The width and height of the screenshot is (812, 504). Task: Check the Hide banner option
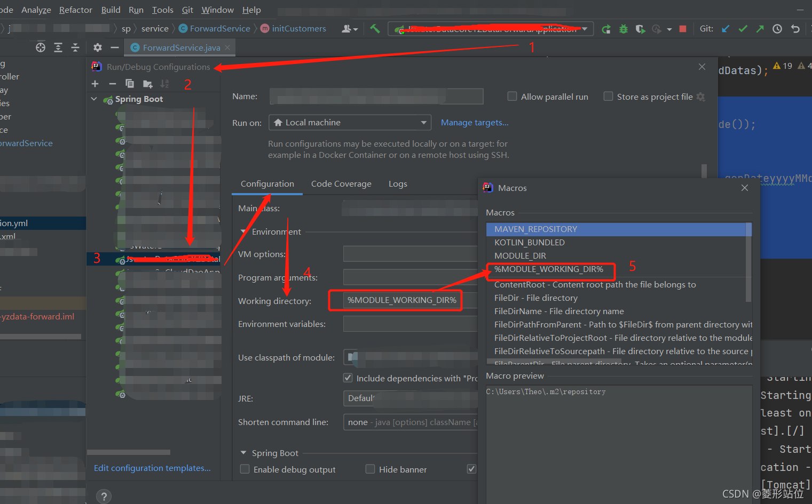[370, 469]
